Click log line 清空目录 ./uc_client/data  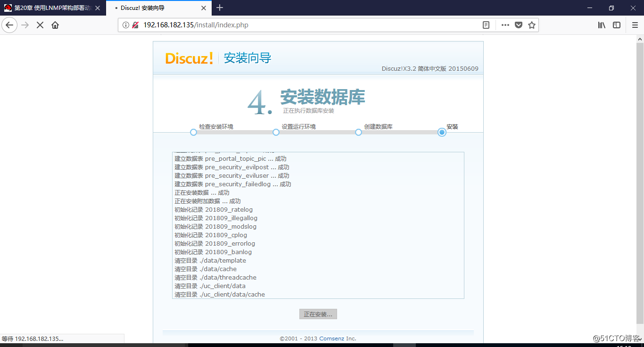pos(210,286)
